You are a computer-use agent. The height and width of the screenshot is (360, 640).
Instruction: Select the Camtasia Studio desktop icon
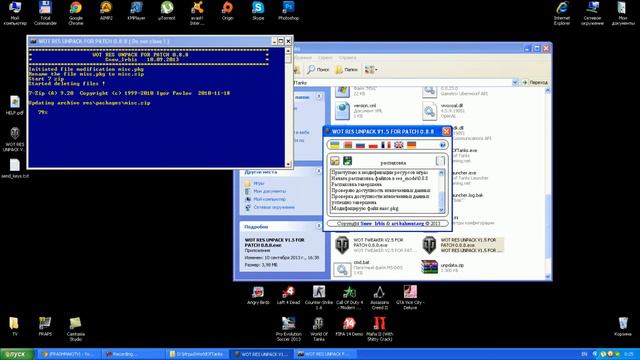pyautogui.click(x=76, y=329)
